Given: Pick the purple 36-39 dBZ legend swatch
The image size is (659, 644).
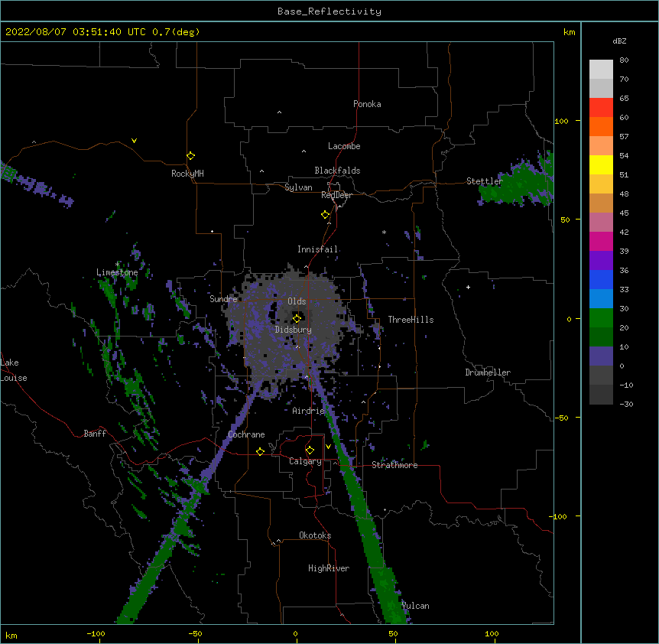Looking at the screenshot, I should click(x=601, y=261).
